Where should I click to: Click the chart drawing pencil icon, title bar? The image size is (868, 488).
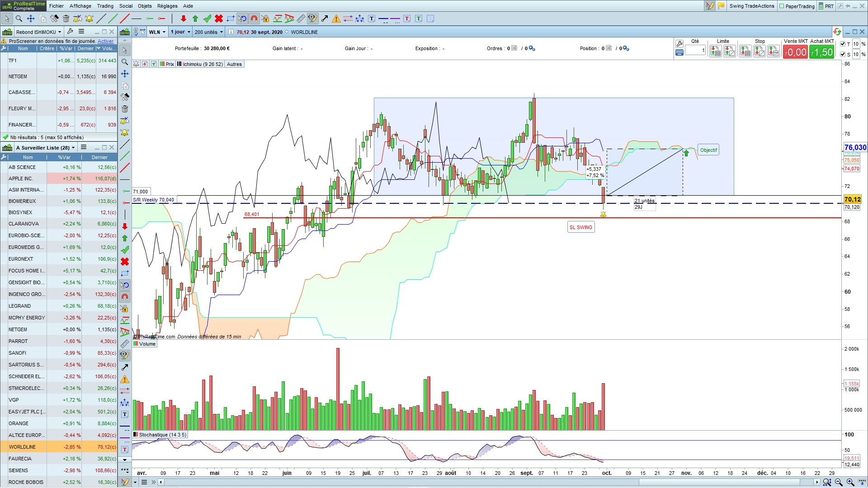pyautogui.click(x=710, y=6)
